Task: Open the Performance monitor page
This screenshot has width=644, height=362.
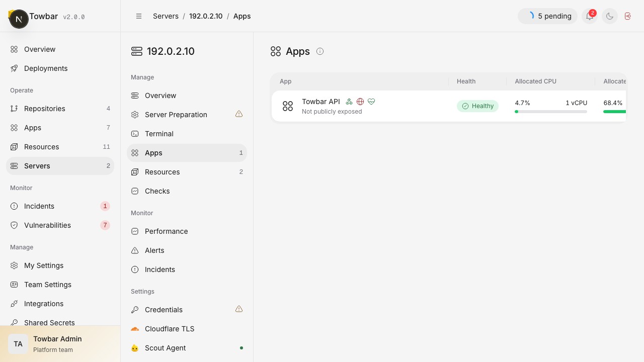Action: tap(187, 231)
